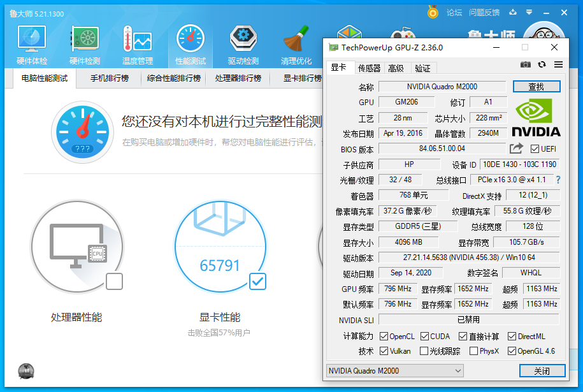This screenshot has width=583, height=392.
Task: Click the speedometer gauge with ???
Action: click(83, 132)
